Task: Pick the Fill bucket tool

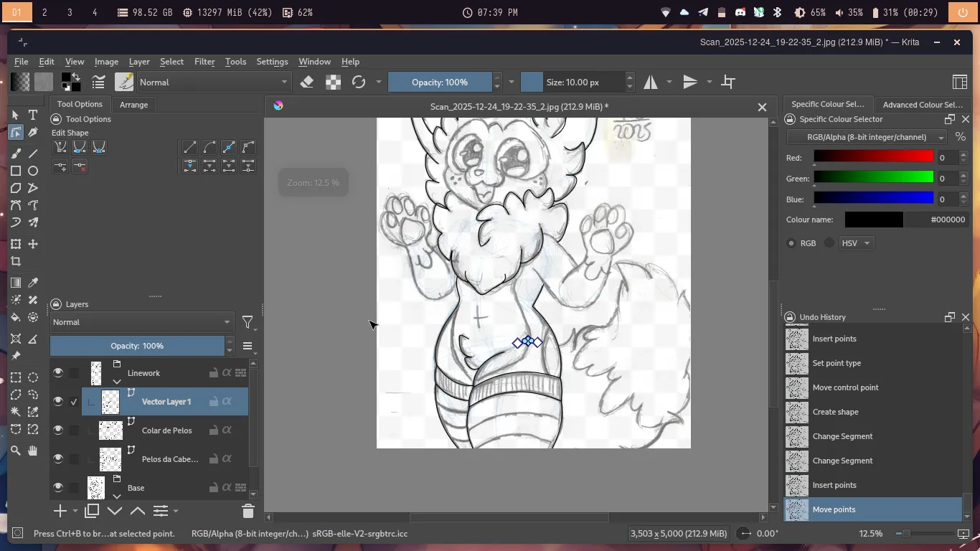Action: [16, 317]
